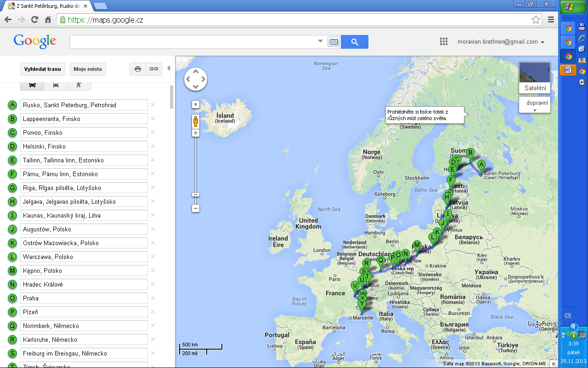Launch Internet Explorer from quick launch
The height and width of the screenshot is (368, 588).
pyautogui.click(x=582, y=38)
